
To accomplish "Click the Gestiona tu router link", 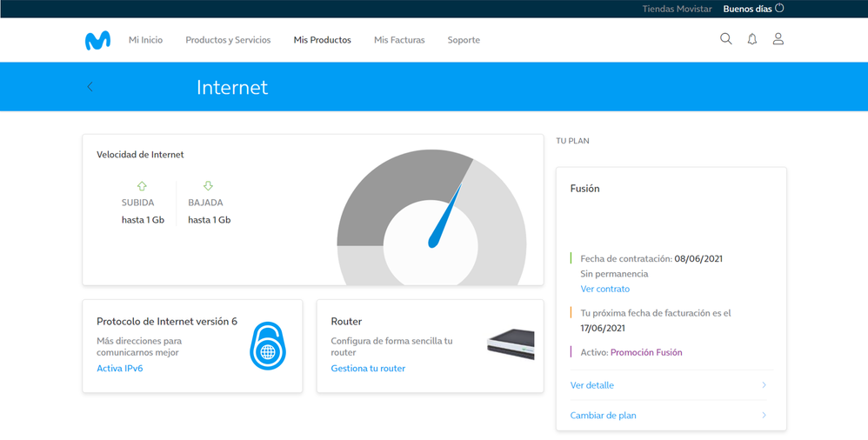I will point(368,369).
